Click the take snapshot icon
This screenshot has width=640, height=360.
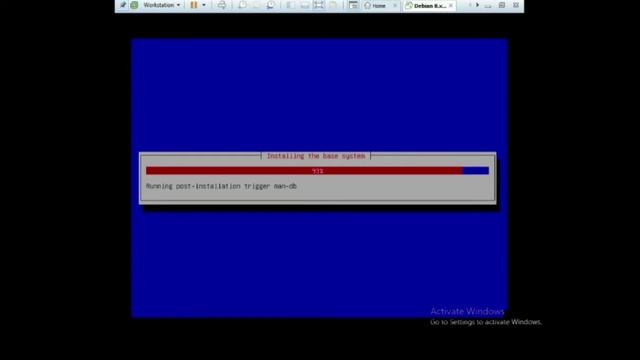[242, 5]
